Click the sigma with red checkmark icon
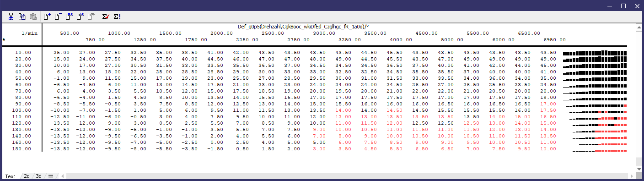The width and height of the screenshot is (644, 181). coord(106,16)
